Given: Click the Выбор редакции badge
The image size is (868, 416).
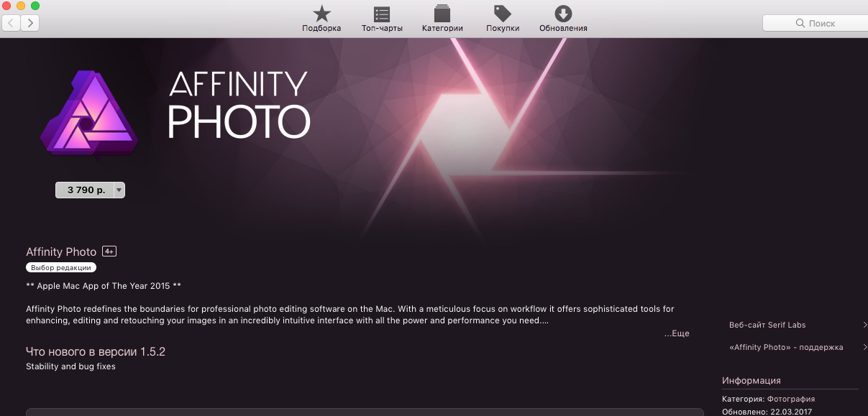Looking at the screenshot, I should click(x=61, y=267).
